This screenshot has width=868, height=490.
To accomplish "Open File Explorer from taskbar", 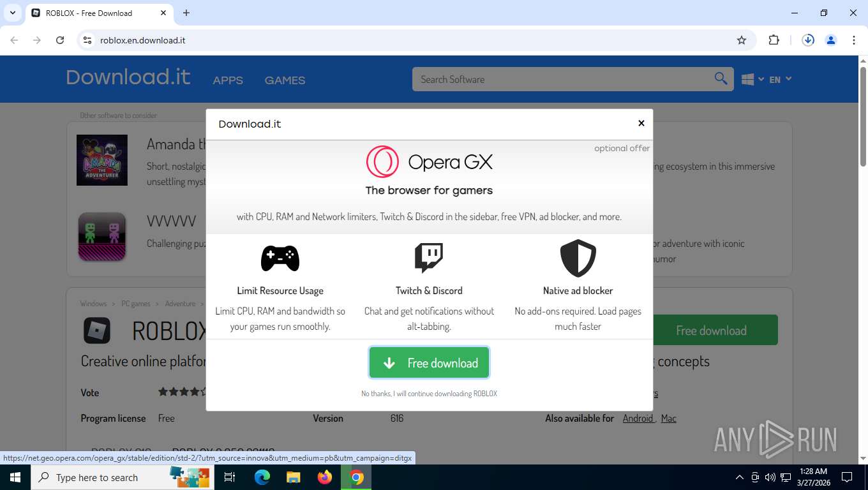I will click(x=293, y=477).
